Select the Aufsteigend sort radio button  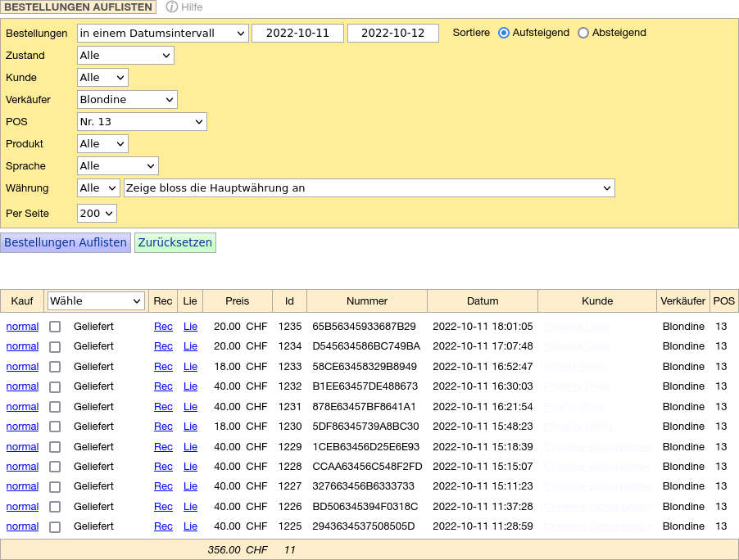point(504,33)
